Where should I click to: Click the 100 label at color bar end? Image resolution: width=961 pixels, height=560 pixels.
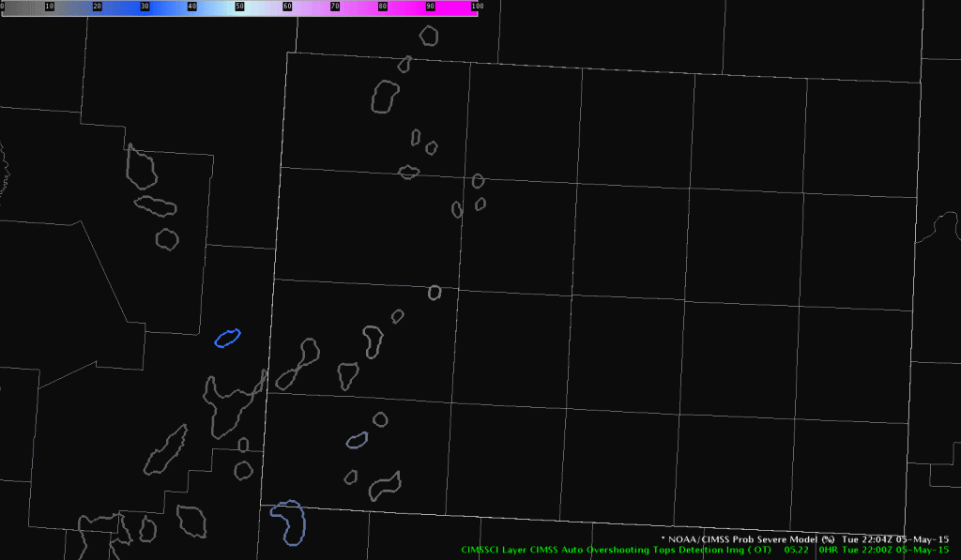coord(476,8)
